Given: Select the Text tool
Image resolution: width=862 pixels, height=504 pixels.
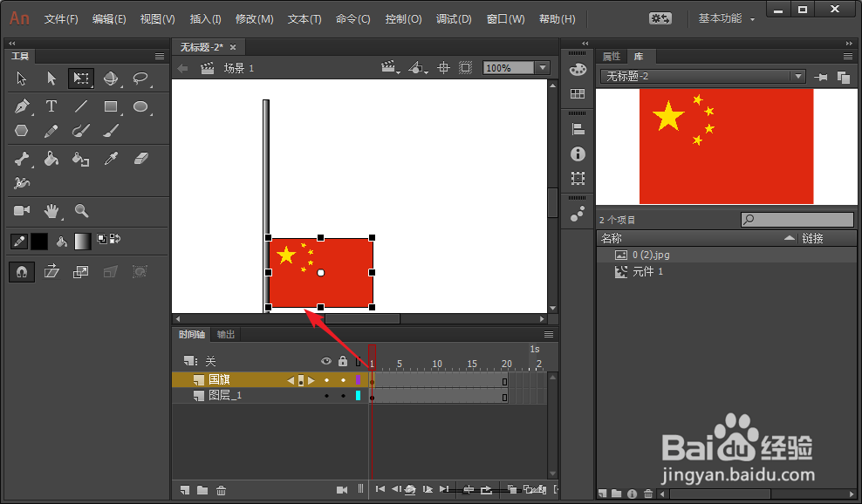Looking at the screenshot, I should click(51, 106).
